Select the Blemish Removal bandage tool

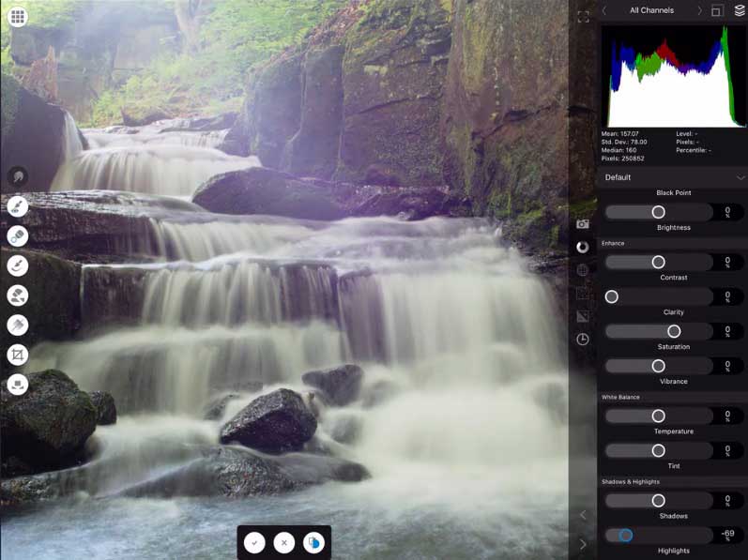[18, 236]
